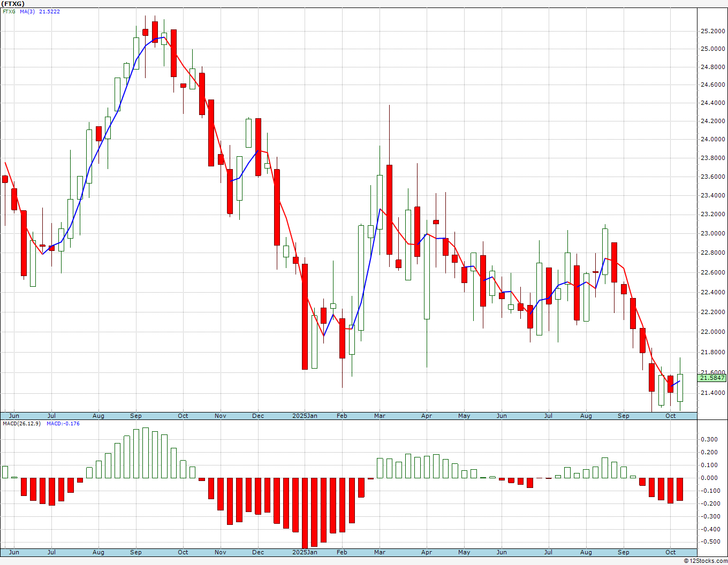This screenshot has width=728, height=565.
Task: Click Dec on the MACD panel axis
Action: coord(258,552)
